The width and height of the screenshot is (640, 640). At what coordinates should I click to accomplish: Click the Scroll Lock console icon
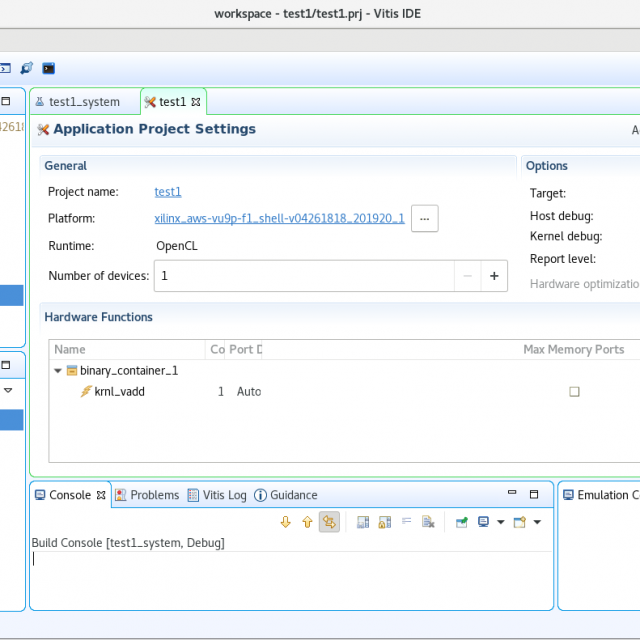pyautogui.click(x=385, y=522)
